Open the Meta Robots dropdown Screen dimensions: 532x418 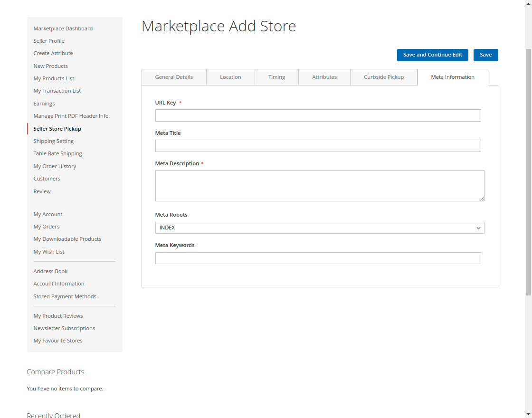pyautogui.click(x=319, y=228)
